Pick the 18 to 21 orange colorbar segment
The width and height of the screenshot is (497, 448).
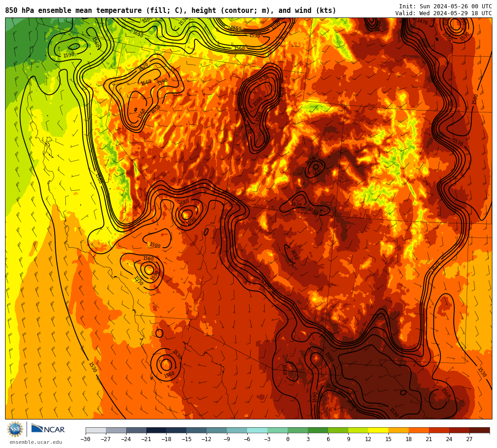[x=419, y=430]
